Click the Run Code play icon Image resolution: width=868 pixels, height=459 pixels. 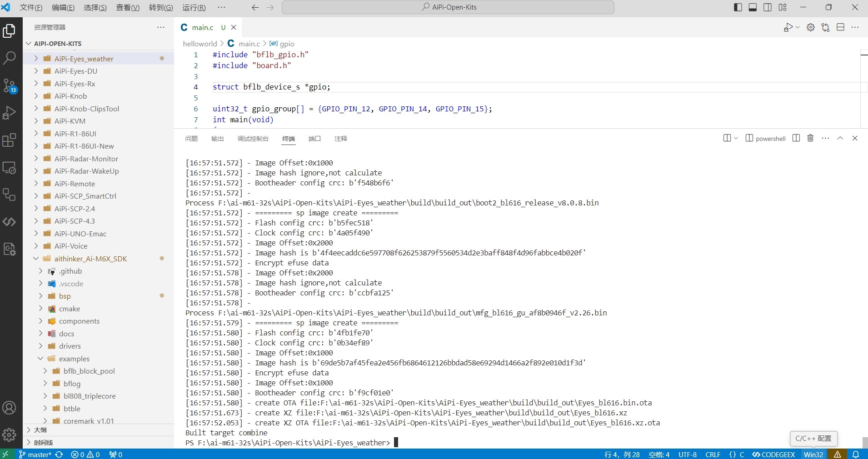point(788,28)
